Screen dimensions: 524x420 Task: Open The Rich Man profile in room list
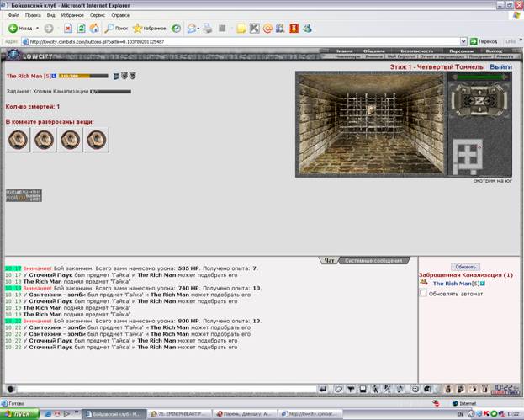[452, 284]
